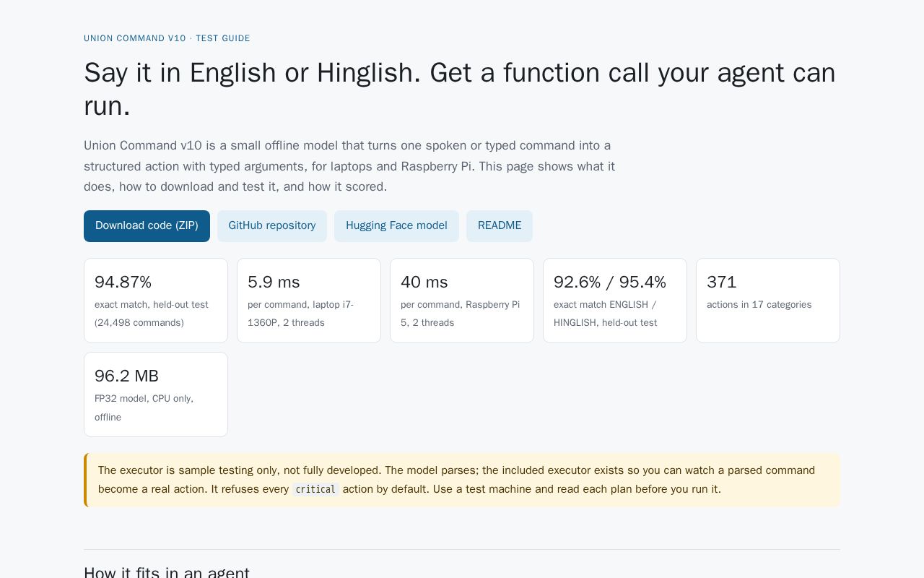Open the GitHub repository link
Viewport: 924px width, 578px height.
(272, 226)
